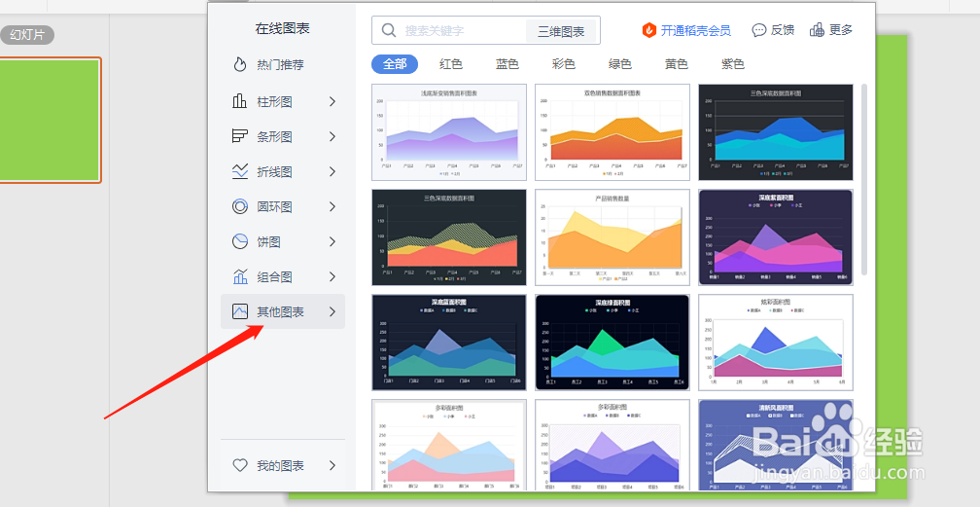Click the area chart icon beside 其他图表
The image size is (980, 507).
(240, 311)
